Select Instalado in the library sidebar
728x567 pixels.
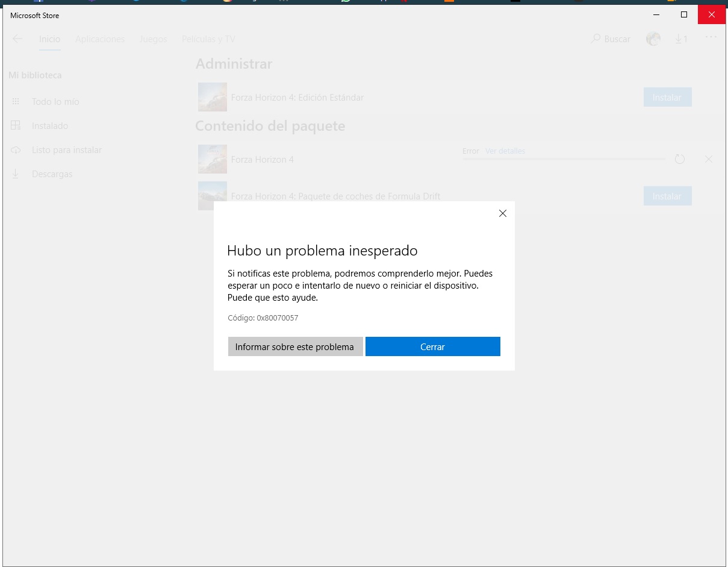click(x=50, y=126)
